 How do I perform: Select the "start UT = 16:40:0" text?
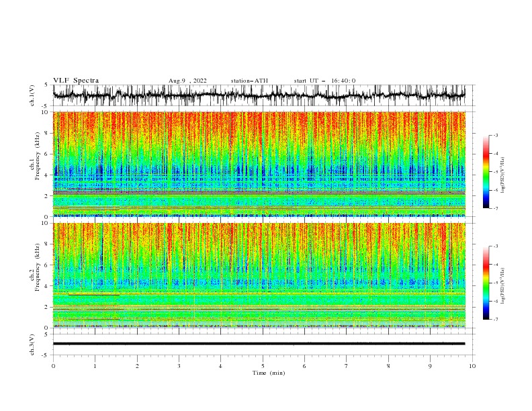pyautogui.click(x=324, y=81)
